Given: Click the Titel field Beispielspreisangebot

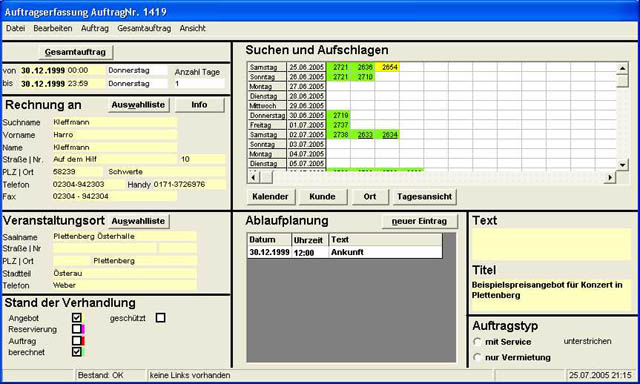Looking at the screenshot, I should click(551, 295).
